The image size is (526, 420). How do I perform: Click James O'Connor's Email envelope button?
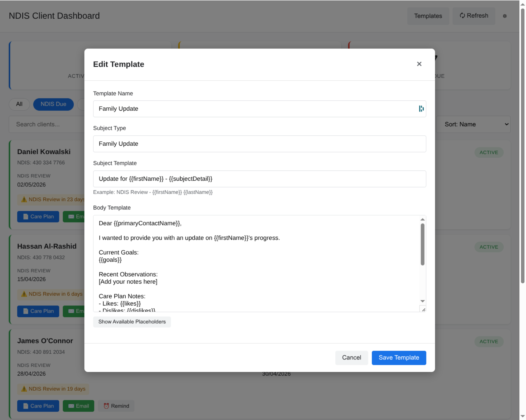pos(78,406)
